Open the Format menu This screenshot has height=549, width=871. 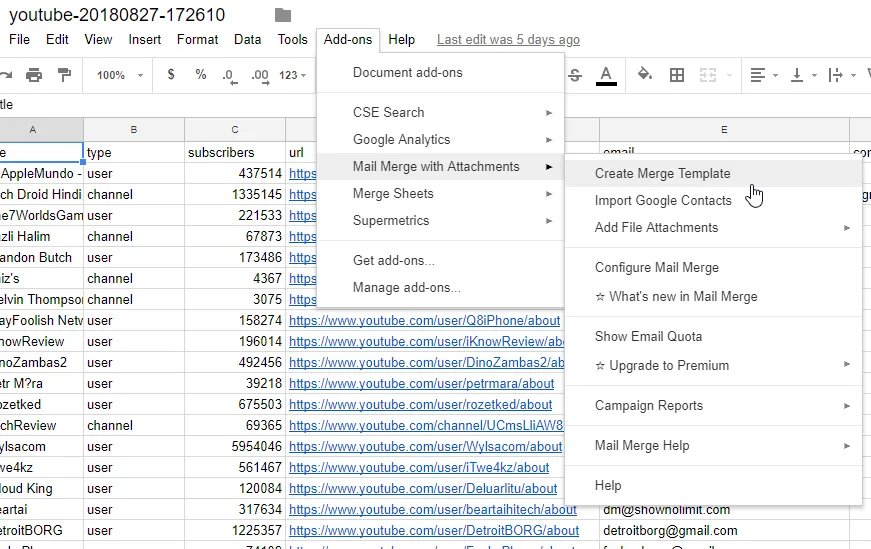pos(197,39)
